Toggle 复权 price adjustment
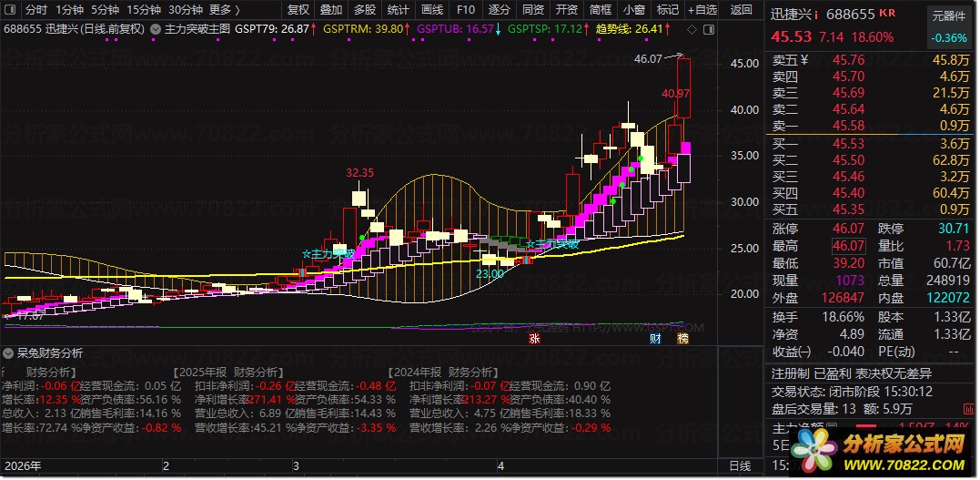The height and width of the screenshot is (480, 980). [x=298, y=10]
